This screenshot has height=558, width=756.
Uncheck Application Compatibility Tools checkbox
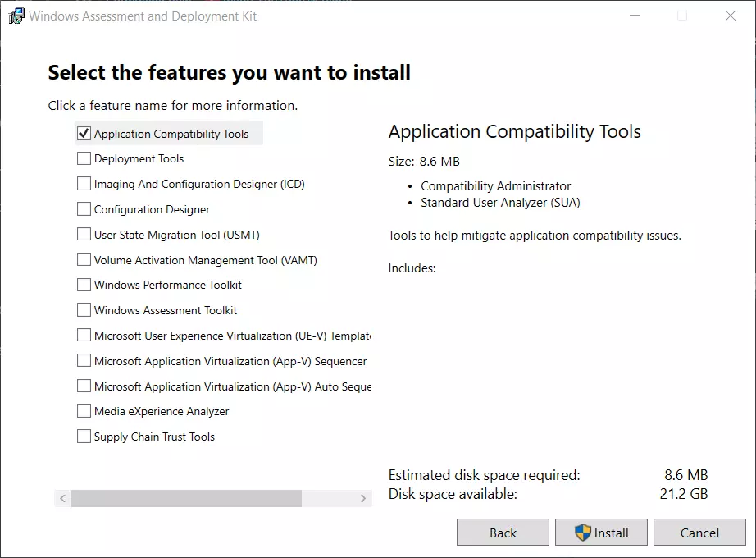pos(84,133)
